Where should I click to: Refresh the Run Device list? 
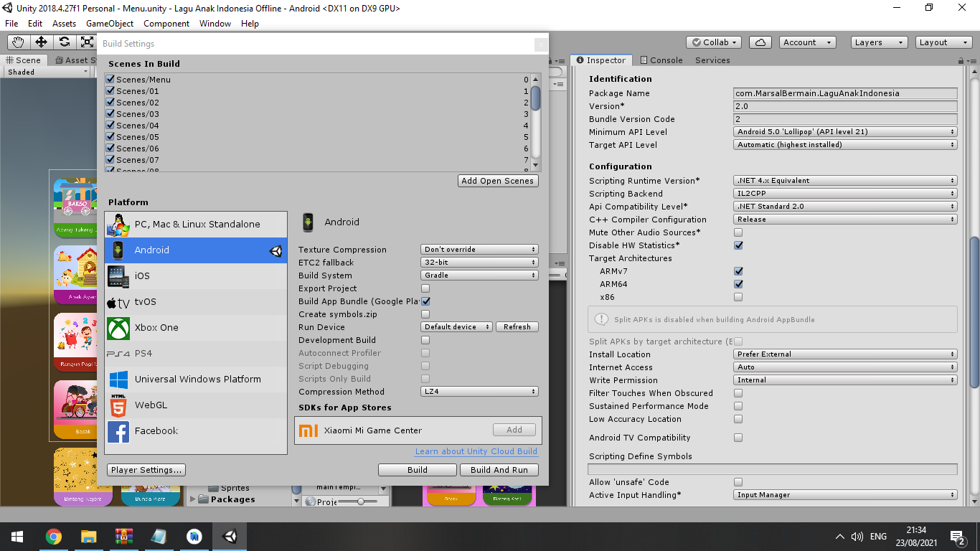point(517,327)
